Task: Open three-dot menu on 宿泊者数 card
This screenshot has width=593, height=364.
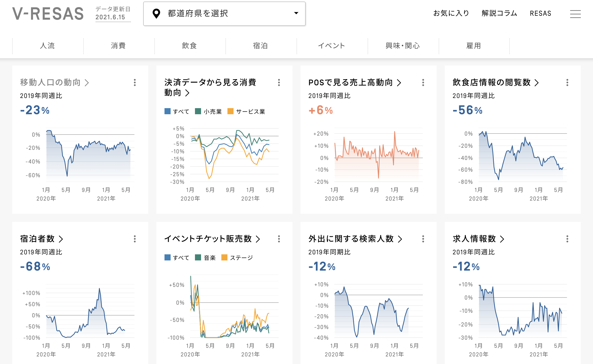Action: tap(135, 239)
